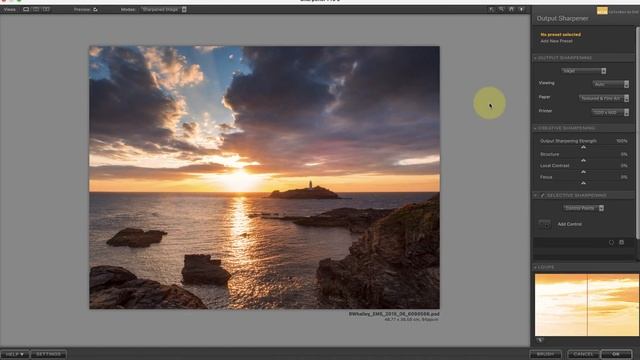
Task: Click the zoom tool icon in top toolbar
Action: click(501, 9)
